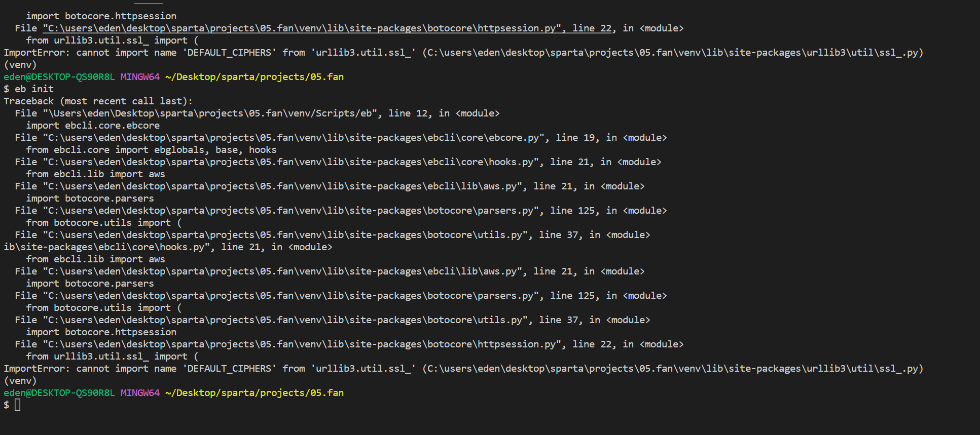
Task: Click the yellow path in the final prompt
Action: [x=255, y=393]
